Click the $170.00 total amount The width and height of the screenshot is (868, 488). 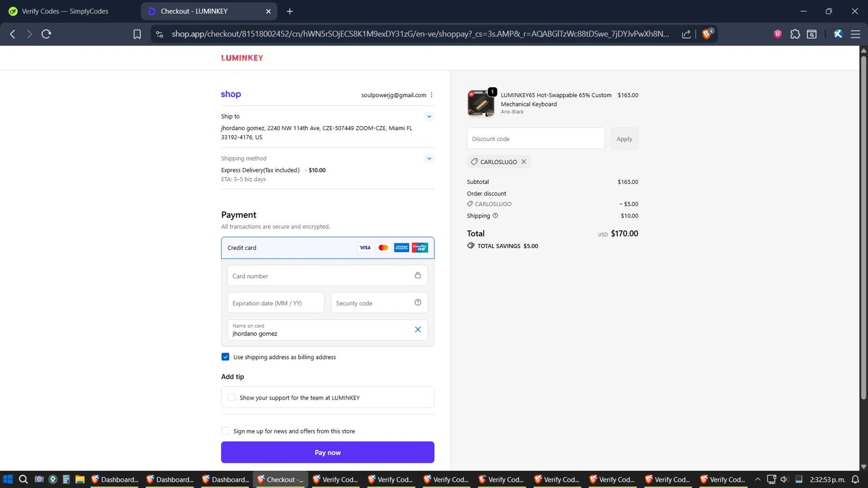tap(624, 234)
